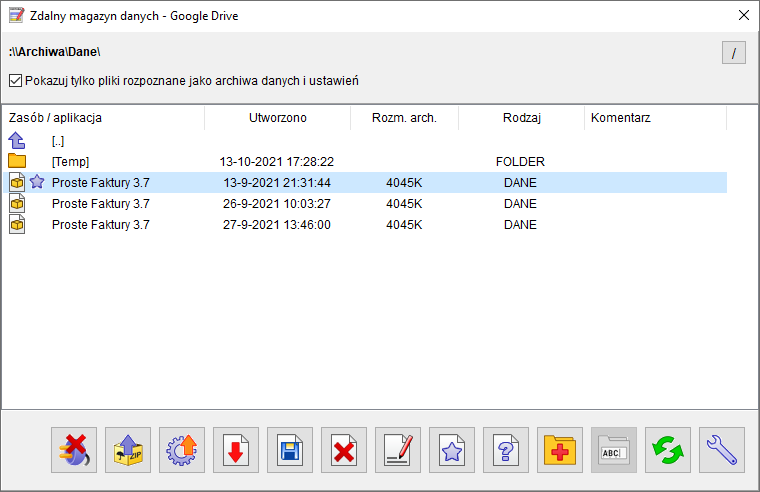Sort by the Utworzono column header
Image resolution: width=760 pixels, height=492 pixels.
[277, 118]
